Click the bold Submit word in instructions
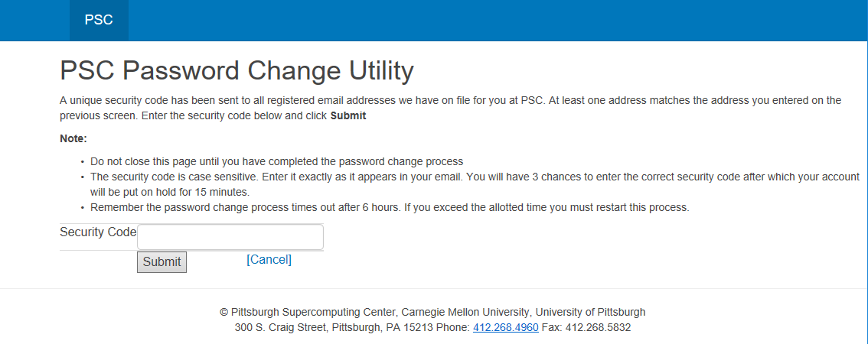The height and width of the screenshot is (344, 868). (x=348, y=117)
